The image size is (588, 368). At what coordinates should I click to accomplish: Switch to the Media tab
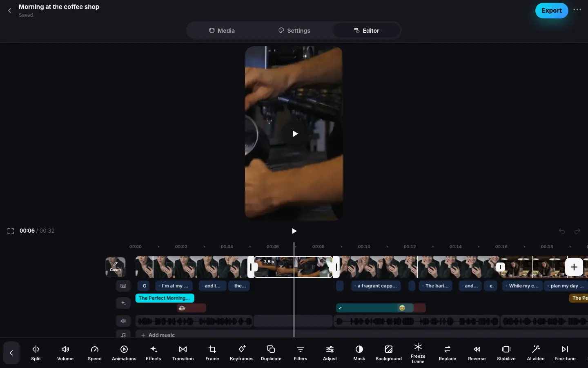tap(222, 31)
